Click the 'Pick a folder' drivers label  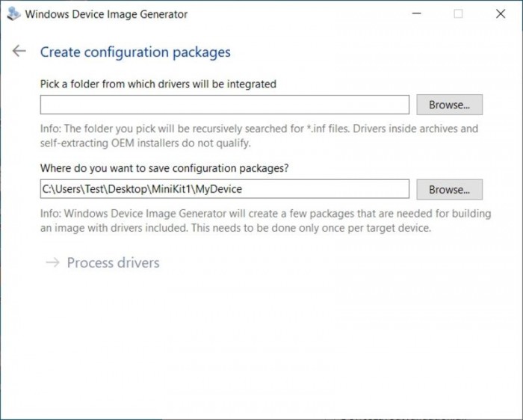tap(158, 84)
